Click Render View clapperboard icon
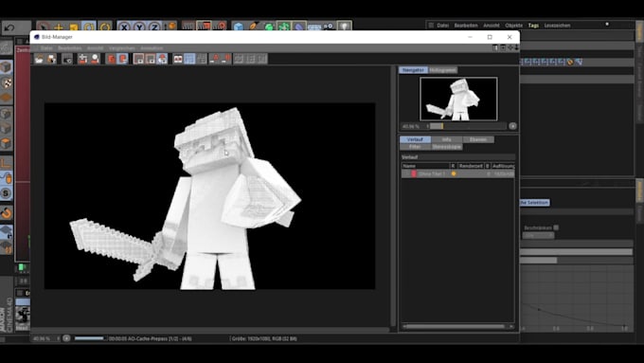Viewport: 644px width, 363px height. point(188,27)
